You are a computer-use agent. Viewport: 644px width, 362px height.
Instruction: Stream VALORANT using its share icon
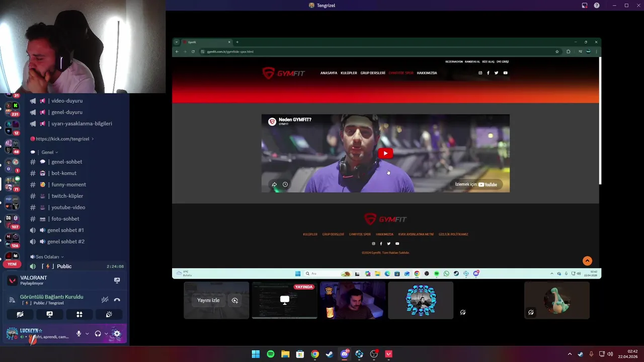pos(117,280)
